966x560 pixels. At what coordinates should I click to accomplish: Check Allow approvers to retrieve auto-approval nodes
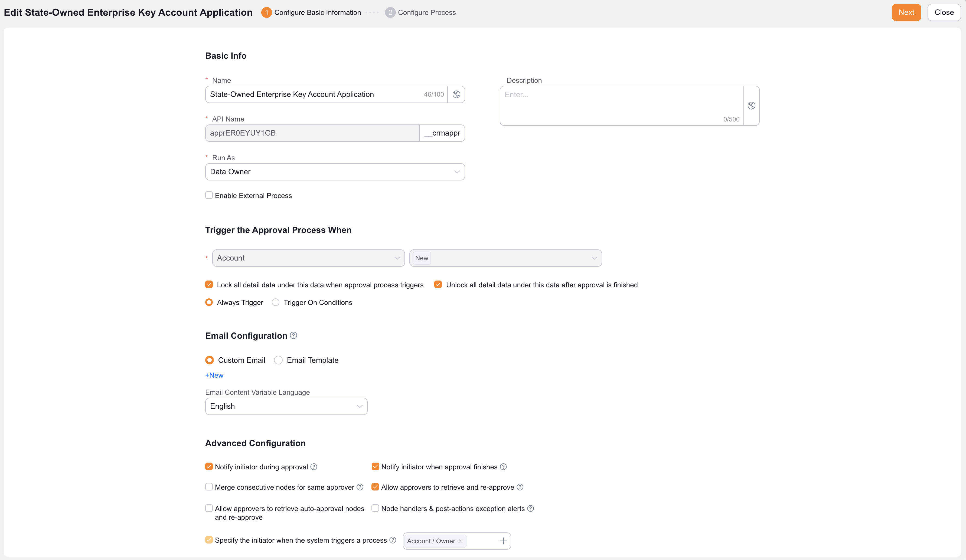209,508
